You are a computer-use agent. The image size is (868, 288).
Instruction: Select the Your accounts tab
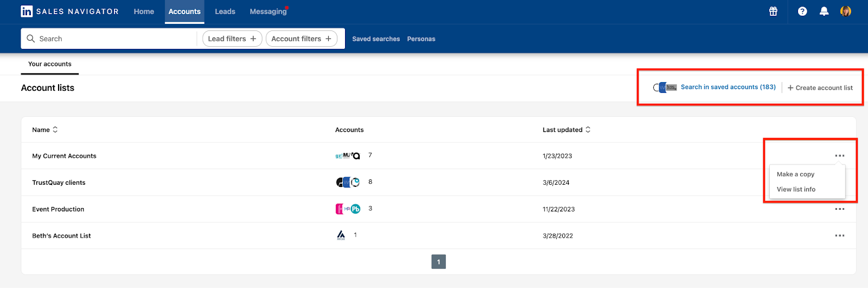point(50,64)
